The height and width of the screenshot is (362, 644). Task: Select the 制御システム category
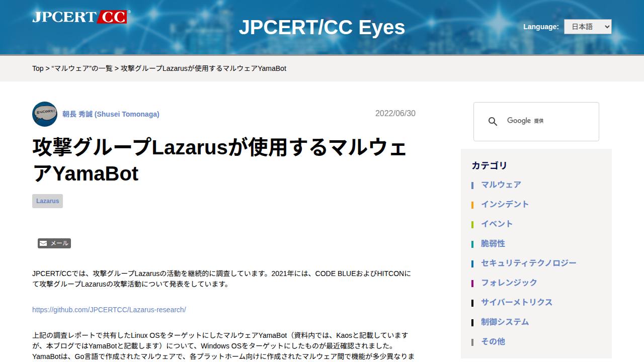505,322
